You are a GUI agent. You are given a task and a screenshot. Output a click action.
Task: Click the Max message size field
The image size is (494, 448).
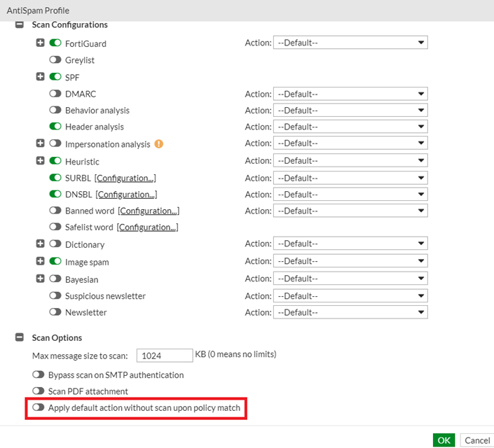164,356
